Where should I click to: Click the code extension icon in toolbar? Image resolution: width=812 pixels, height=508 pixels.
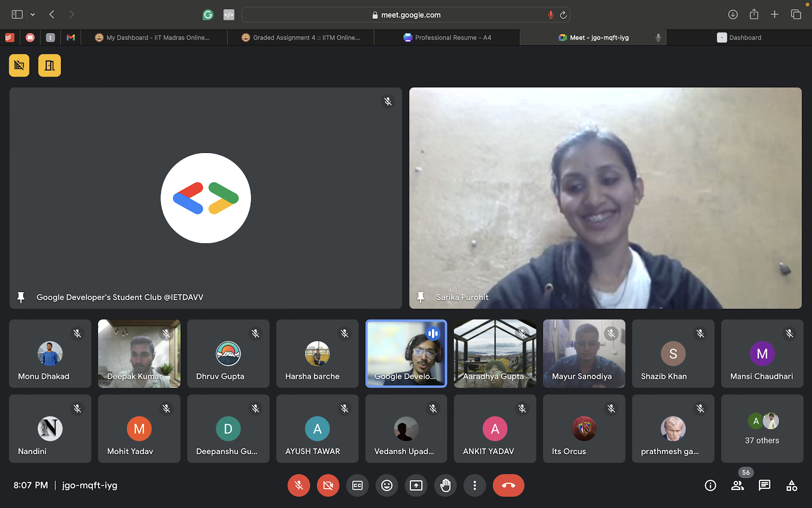click(x=229, y=15)
